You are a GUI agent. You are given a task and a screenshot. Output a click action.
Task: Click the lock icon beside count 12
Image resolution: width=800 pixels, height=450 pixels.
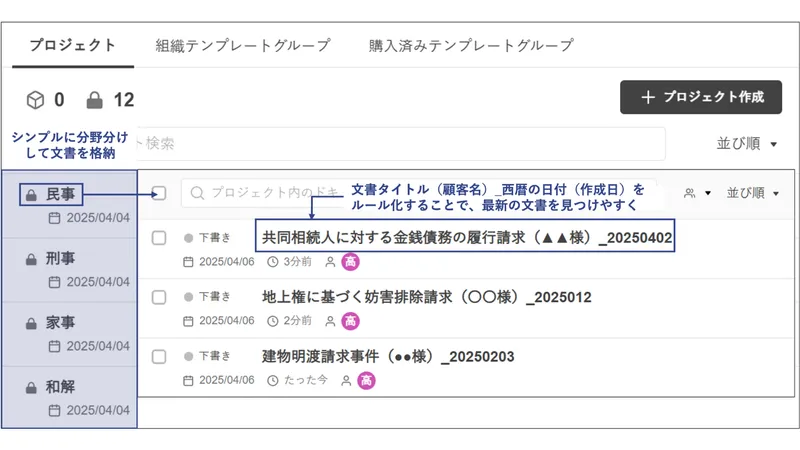(x=94, y=100)
